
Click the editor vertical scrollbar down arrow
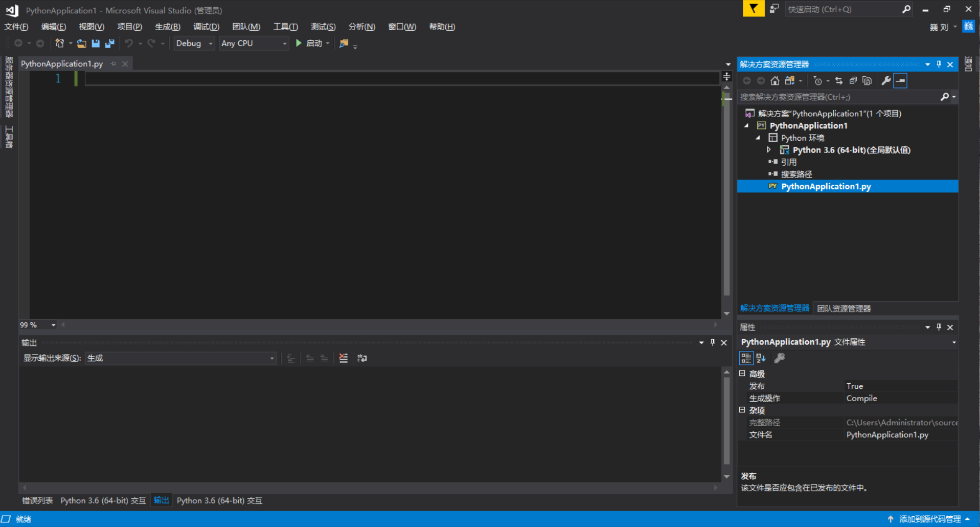(x=726, y=314)
